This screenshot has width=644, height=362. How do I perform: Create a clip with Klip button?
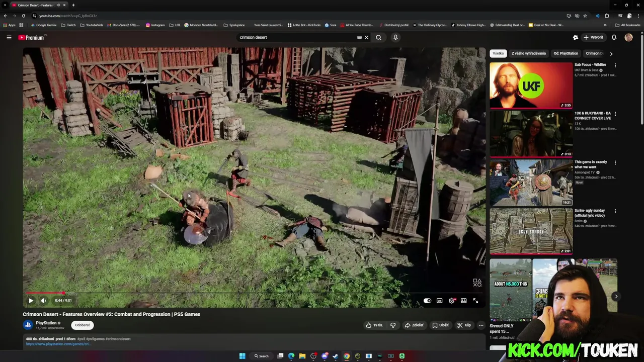pos(464,325)
